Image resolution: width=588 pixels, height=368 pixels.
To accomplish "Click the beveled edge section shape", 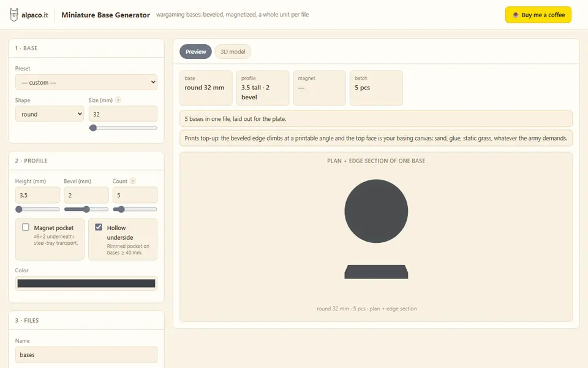I will click(x=376, y=272).
